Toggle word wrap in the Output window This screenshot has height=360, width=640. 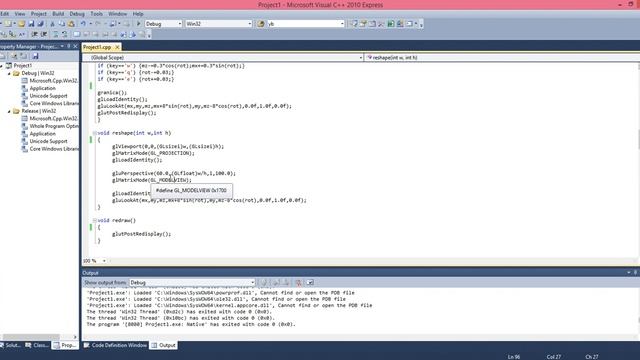coord(310,282)
